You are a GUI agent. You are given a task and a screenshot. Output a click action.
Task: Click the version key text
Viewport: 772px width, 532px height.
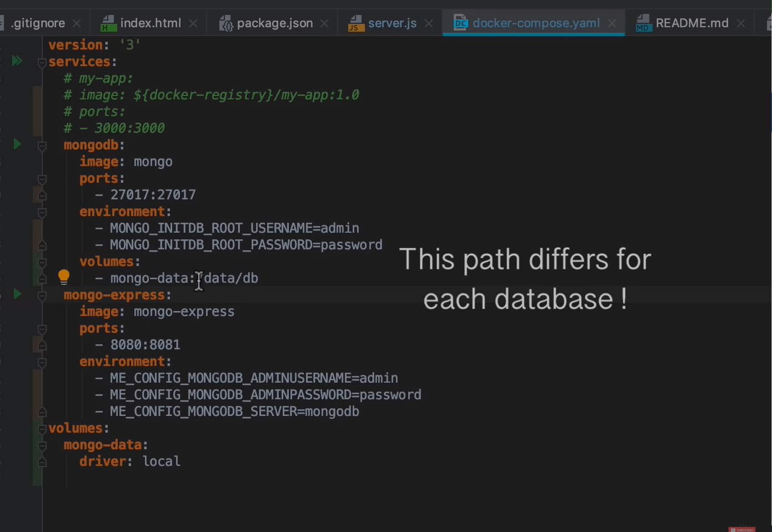click(76, 45)
